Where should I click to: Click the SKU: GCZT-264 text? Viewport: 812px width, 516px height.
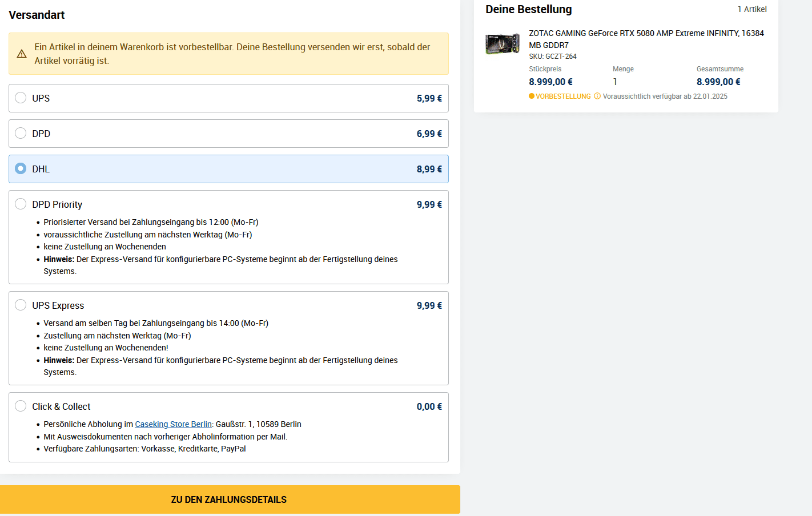[x=553, y=57]
